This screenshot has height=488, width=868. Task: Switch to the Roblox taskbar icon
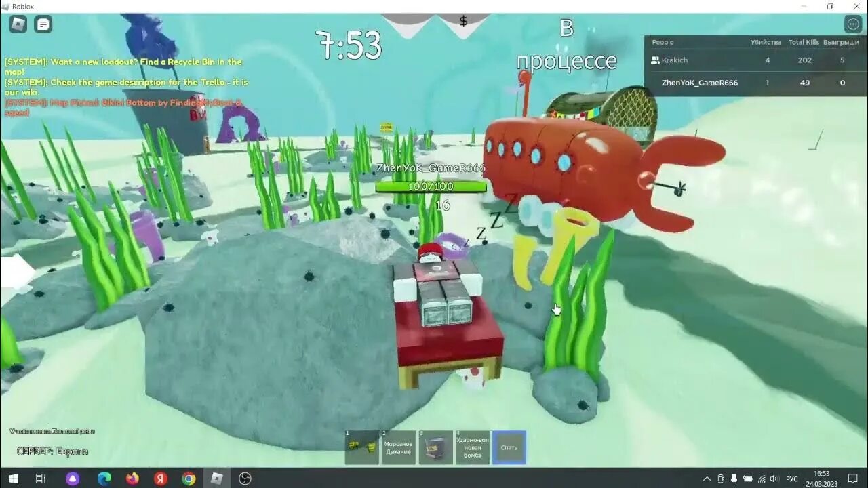tap(216, 479)
